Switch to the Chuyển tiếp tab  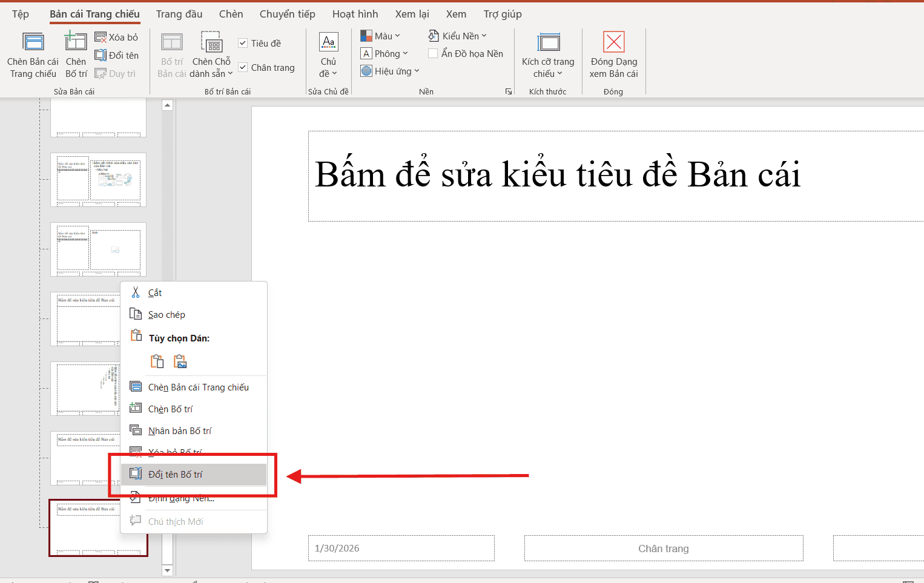[x=287, y=13]
